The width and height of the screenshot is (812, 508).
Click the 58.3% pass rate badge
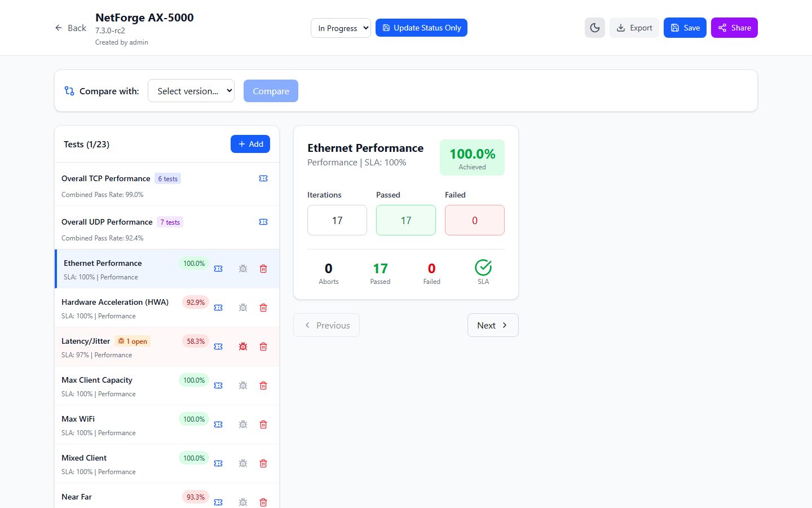point(196,341)
